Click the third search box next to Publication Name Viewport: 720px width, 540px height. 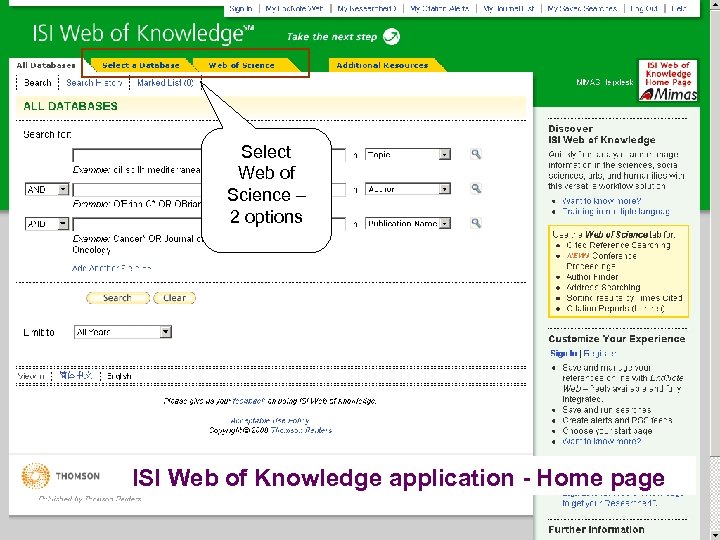209,224
